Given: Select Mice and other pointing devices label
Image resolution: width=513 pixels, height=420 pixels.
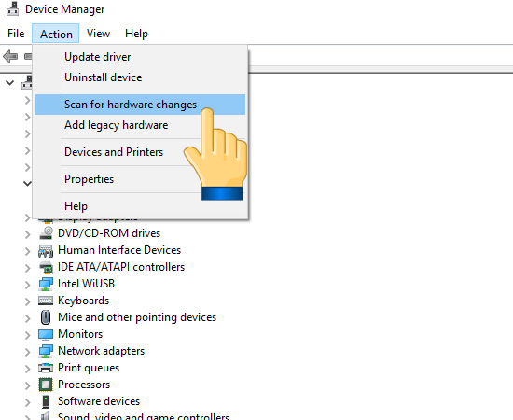Looking at the screenshot, I should [x=137, y=317].
